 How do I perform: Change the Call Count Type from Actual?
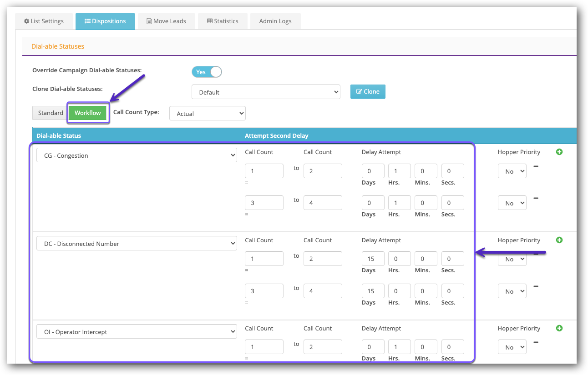coord(207,113)
